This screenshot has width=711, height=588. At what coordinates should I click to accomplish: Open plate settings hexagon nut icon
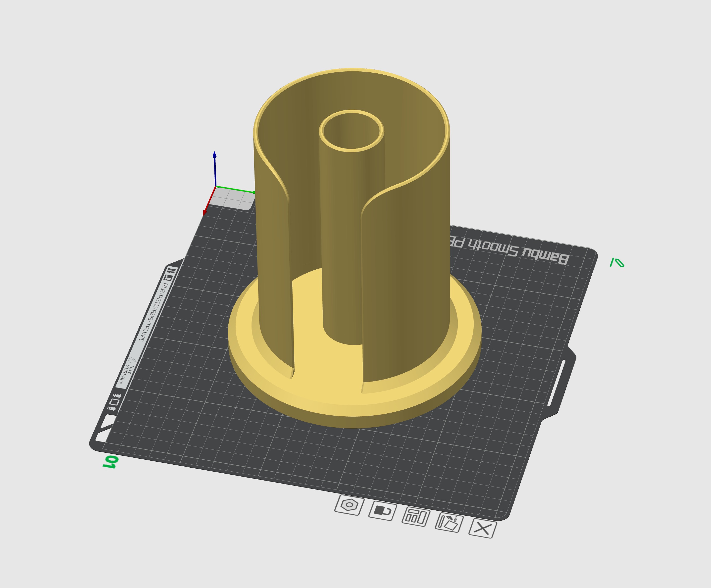click(350, 505)
